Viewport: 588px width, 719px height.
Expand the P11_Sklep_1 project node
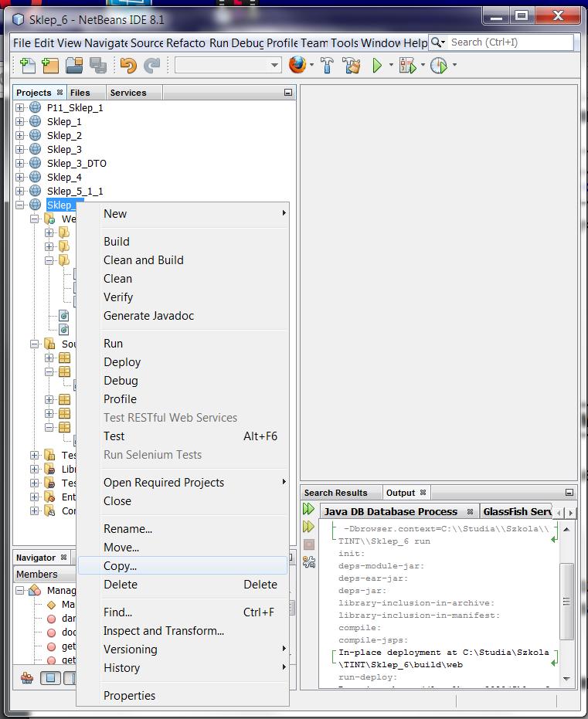tap(20, 108)
